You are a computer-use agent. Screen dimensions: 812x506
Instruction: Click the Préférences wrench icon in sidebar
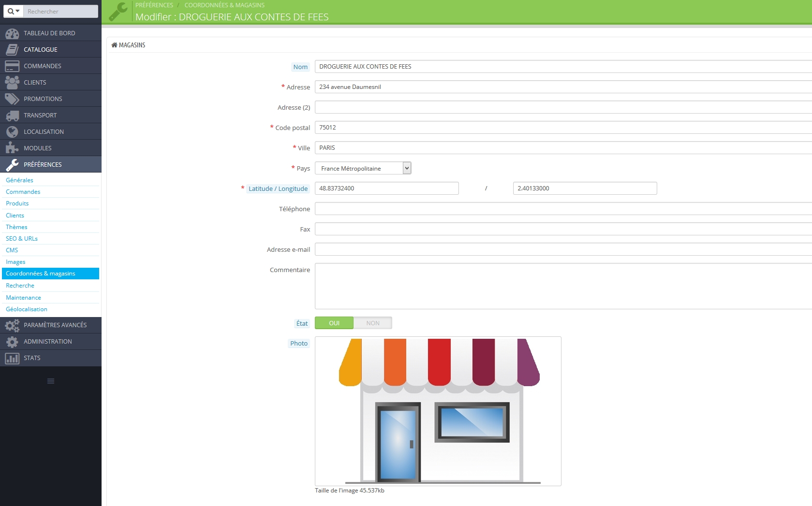point(12,165)
